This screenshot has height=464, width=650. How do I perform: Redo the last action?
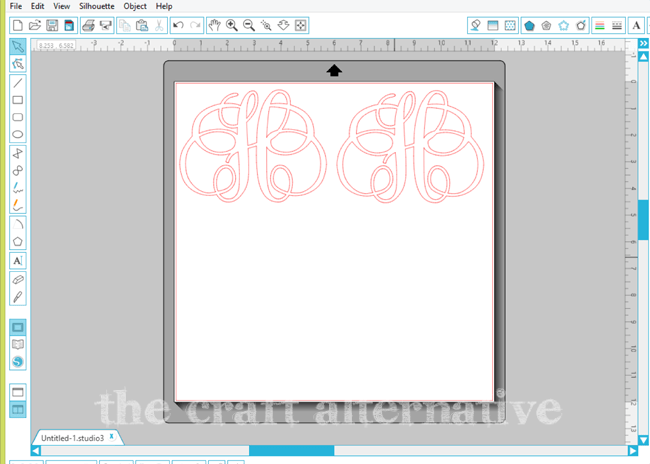(x=195, y=25)
